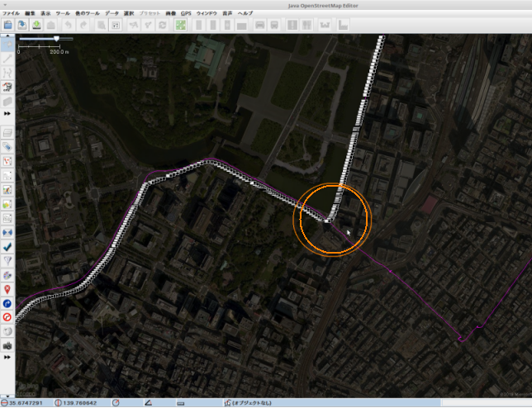Screen dimensions: 532x408
Task: Click the (オブジェクトなし) object name field
Action: 251,403
